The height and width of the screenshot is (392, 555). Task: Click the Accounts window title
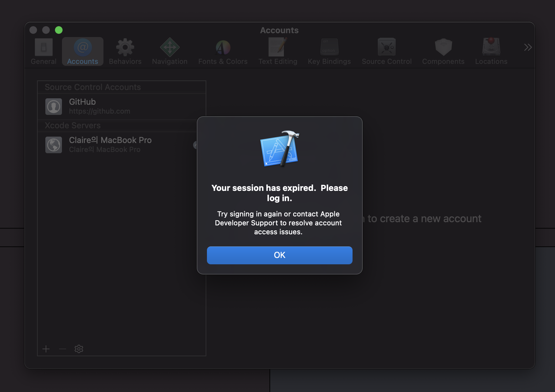tap(279, 30)
